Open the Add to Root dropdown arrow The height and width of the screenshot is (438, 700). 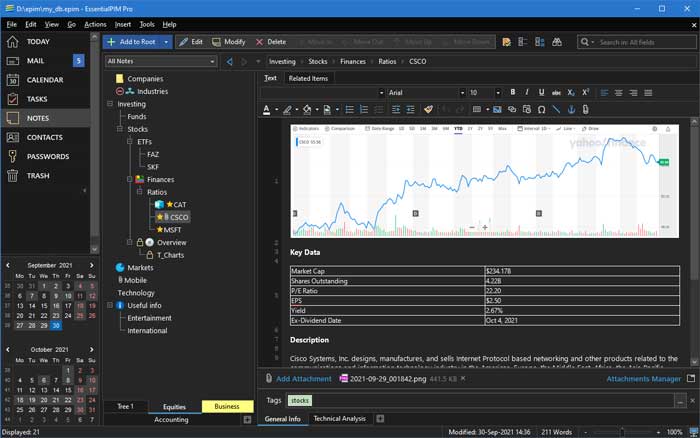pyautogui.click(x=166, y=42)
